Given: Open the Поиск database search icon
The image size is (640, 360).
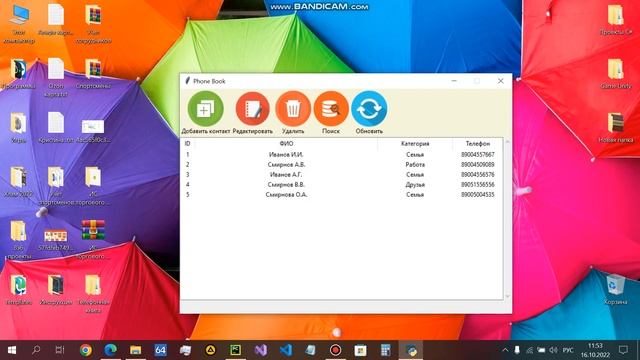Looking at the screenshot, I should (331, 109).
